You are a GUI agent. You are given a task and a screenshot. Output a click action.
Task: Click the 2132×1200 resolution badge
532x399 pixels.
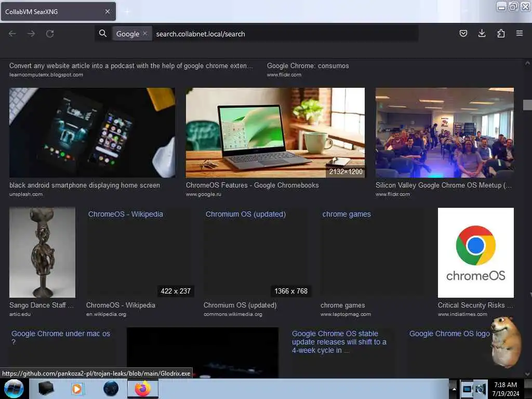[345, 171]
